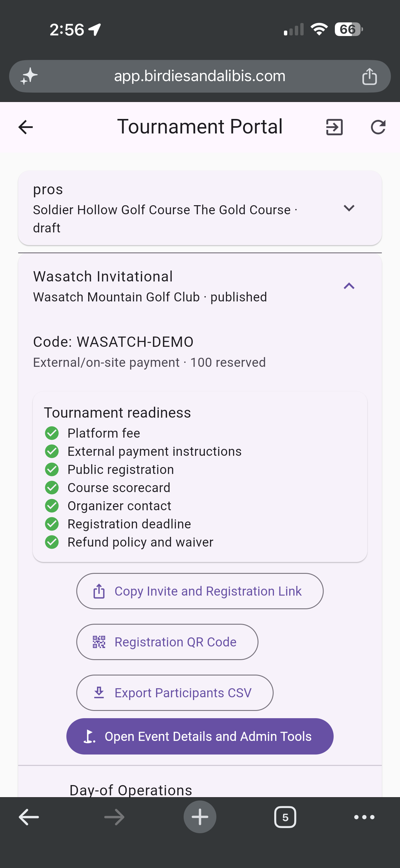Expand the pros tournament card chevron
The image size is (400, 868).
click(349, 208)
